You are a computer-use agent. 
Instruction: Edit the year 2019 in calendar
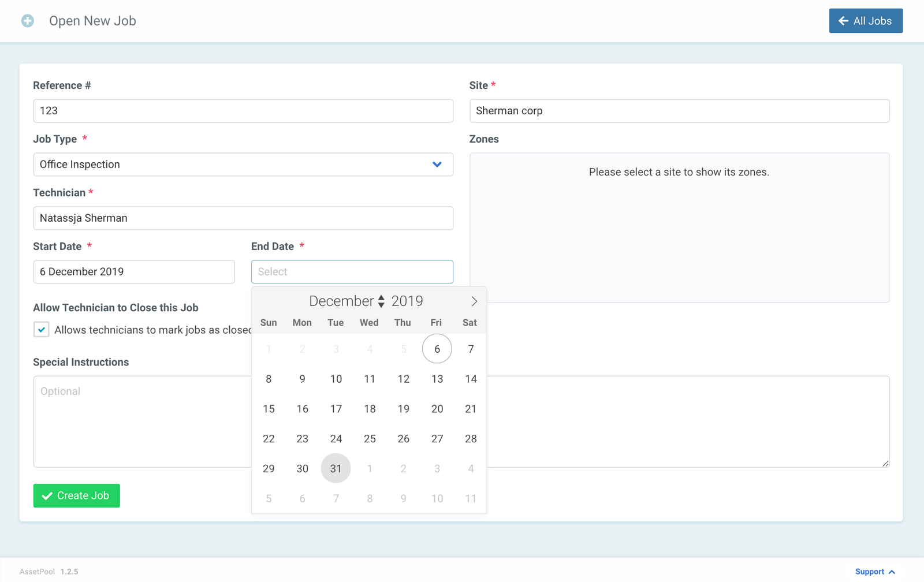click(x=407, y=301)
